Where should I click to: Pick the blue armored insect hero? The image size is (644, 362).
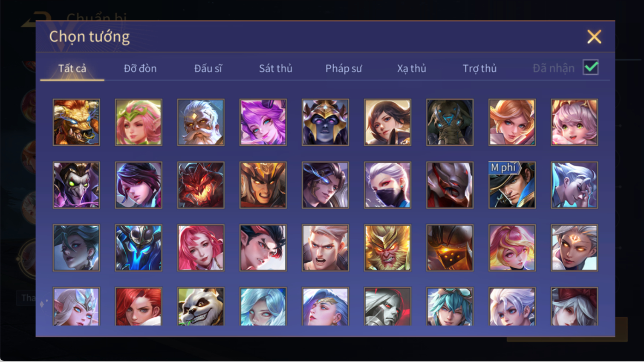tap(139, 248)
